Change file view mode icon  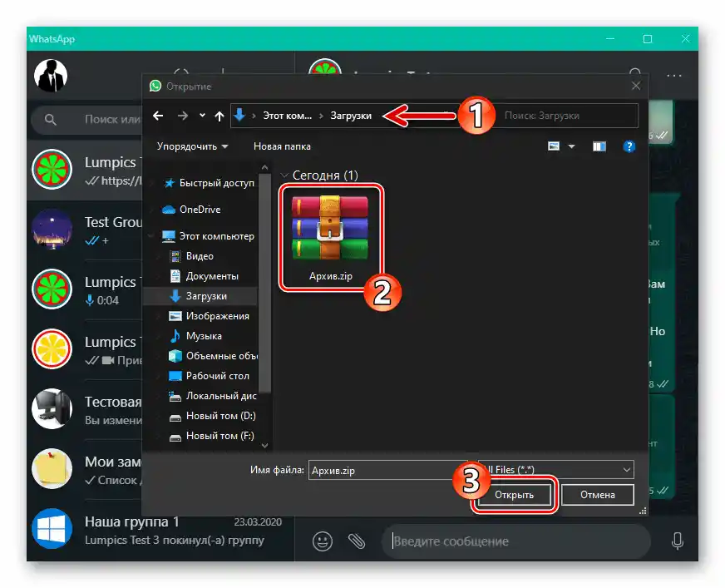point(554,146)
